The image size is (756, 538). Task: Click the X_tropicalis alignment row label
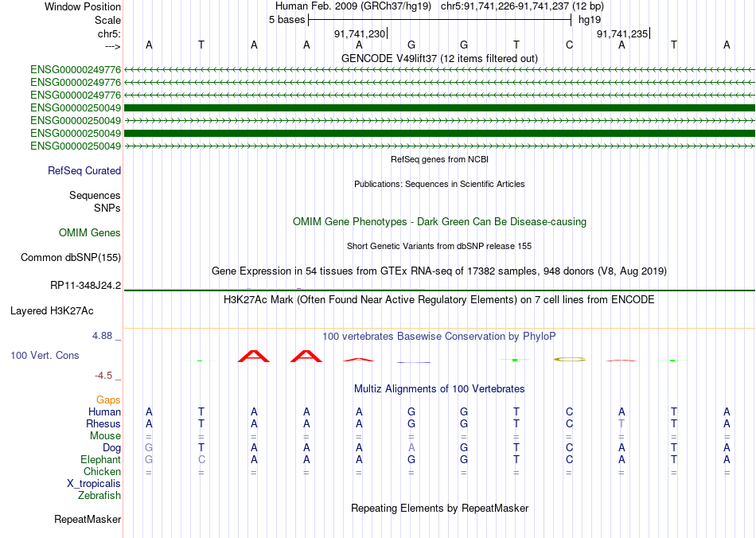(x=94, y=484)
